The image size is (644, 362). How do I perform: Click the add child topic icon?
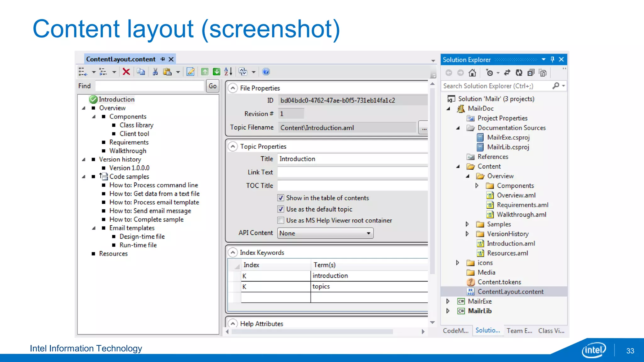[x=103, y=72]
